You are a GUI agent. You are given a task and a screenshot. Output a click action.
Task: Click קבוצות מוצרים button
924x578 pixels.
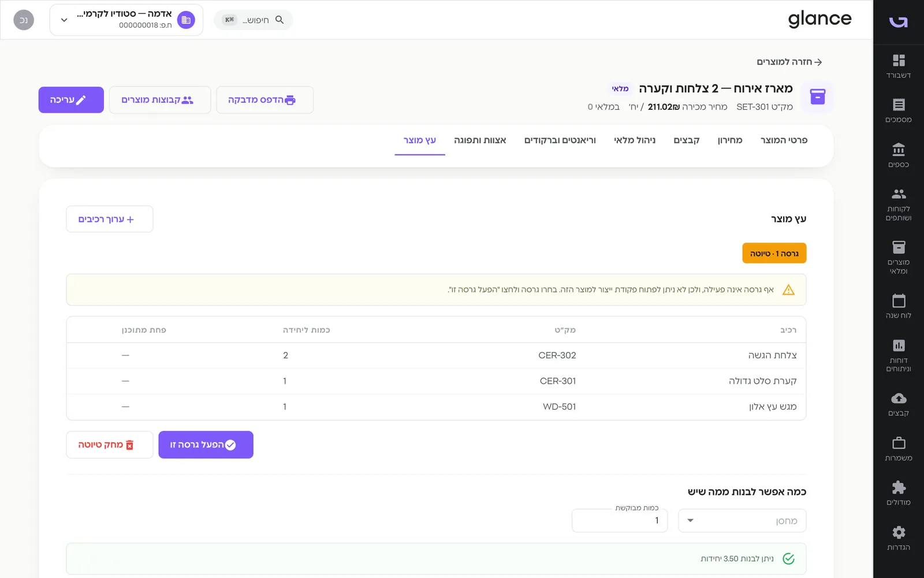[160, 100]
